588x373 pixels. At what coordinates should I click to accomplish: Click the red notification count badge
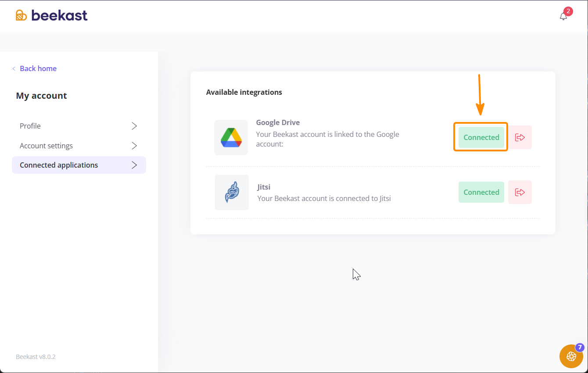[x=568, y=11]
